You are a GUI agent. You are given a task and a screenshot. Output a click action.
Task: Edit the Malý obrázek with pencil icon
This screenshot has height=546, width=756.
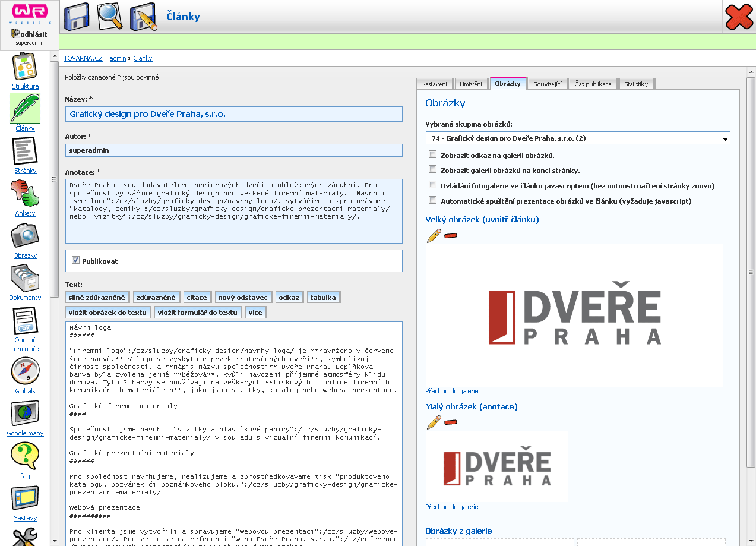pyautogui.click(x=434, y=422)
